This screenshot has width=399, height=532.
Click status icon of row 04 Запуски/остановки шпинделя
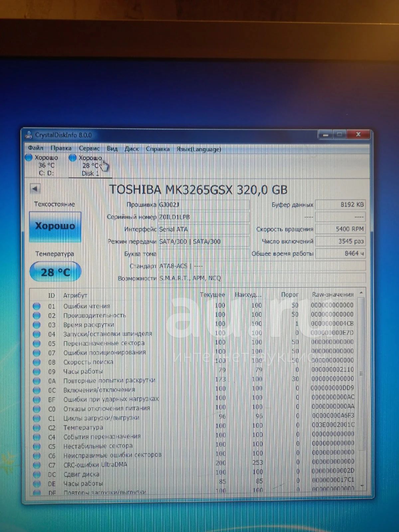point(37,334)
